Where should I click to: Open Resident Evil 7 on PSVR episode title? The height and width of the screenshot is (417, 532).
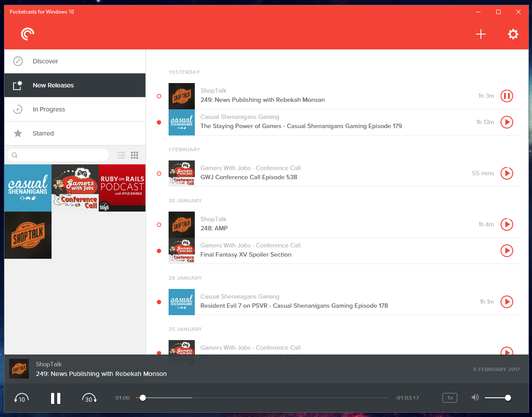pyautogui.click(x=294, y=306)
